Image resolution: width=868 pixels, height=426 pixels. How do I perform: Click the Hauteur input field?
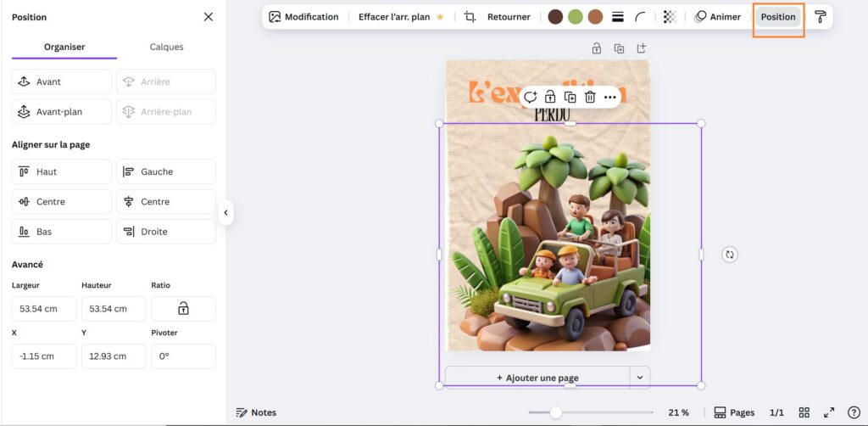tap(114, 309)
